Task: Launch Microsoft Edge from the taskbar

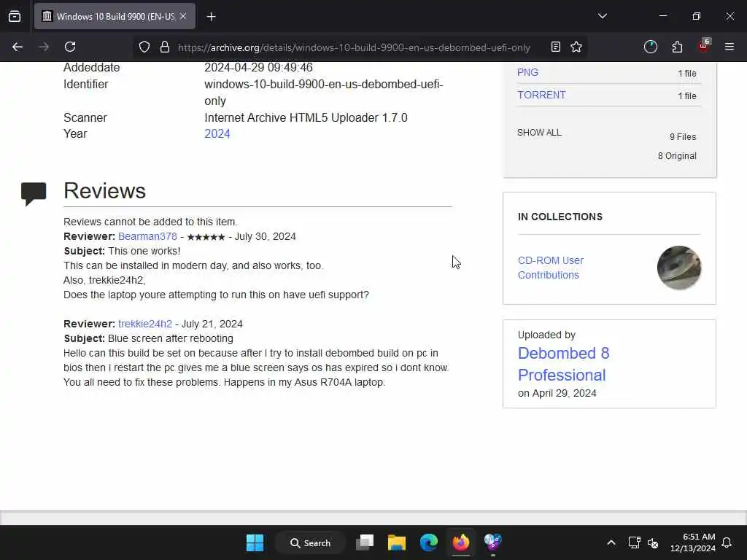Action: 429,542
